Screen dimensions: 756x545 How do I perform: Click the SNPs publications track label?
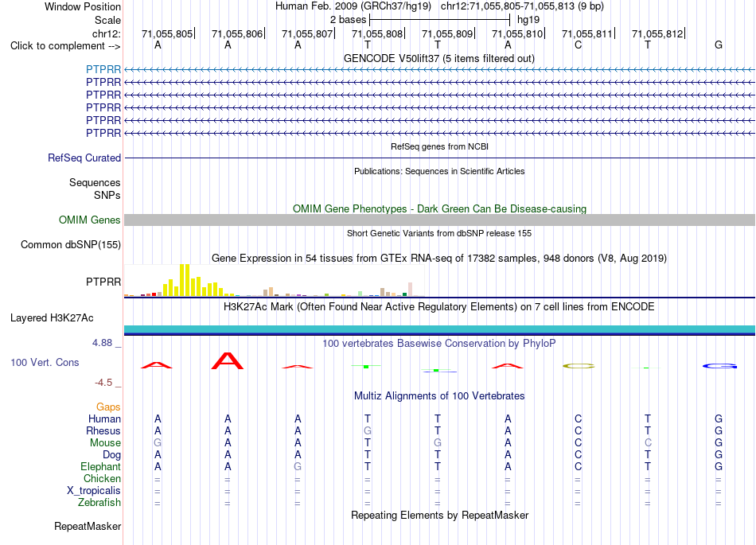pyautogui.click(x=107, y=195)
